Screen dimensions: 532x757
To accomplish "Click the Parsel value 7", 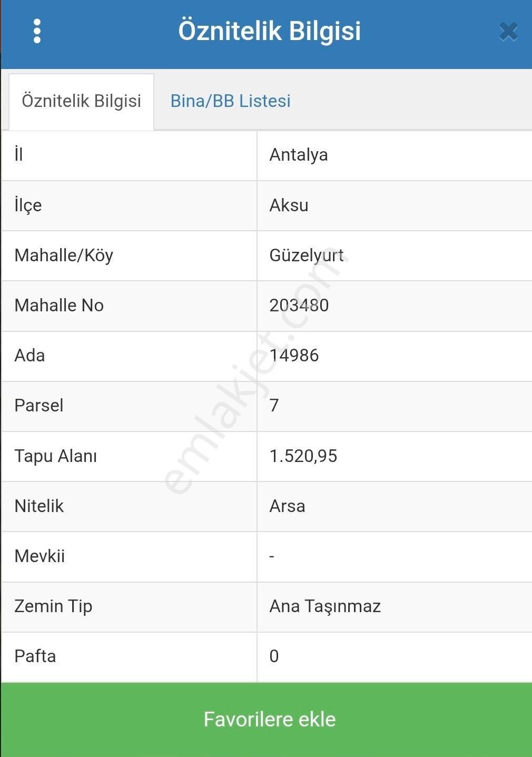I will [x=272, y=406].
